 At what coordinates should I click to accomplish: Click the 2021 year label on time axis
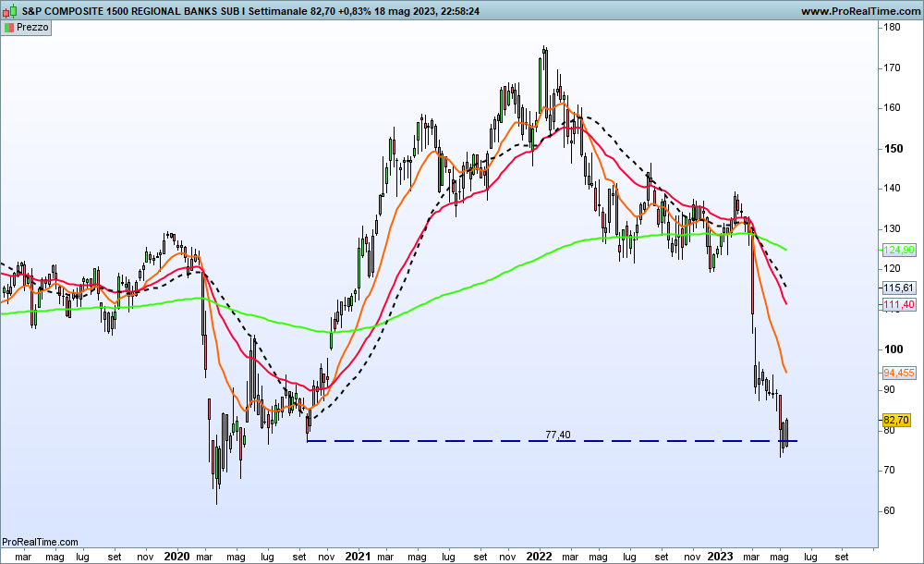pos(358,557)
